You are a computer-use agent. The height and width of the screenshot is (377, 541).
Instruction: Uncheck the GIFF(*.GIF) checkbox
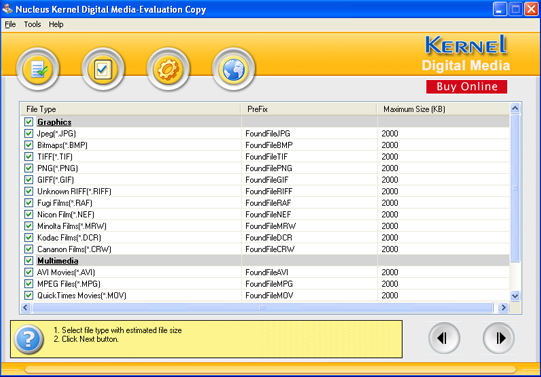pos(29,180)
